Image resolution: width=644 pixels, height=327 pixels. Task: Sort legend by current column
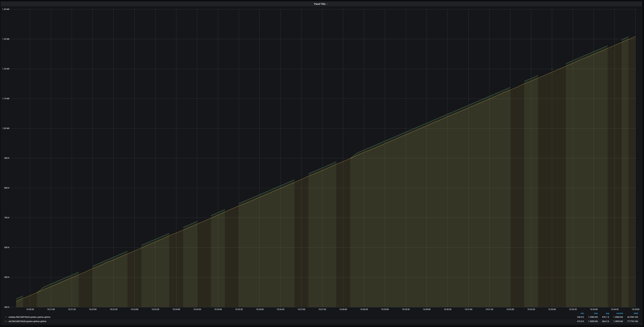pyautogui.click(x=620, y=313)
